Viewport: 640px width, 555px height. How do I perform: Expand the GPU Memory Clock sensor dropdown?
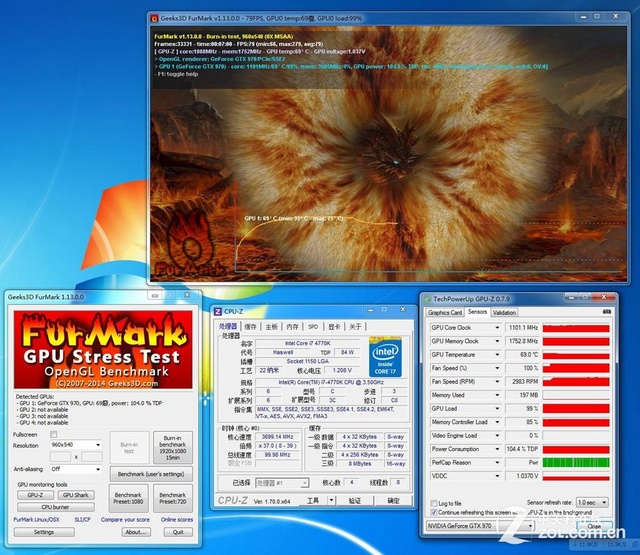click(497, 341)
